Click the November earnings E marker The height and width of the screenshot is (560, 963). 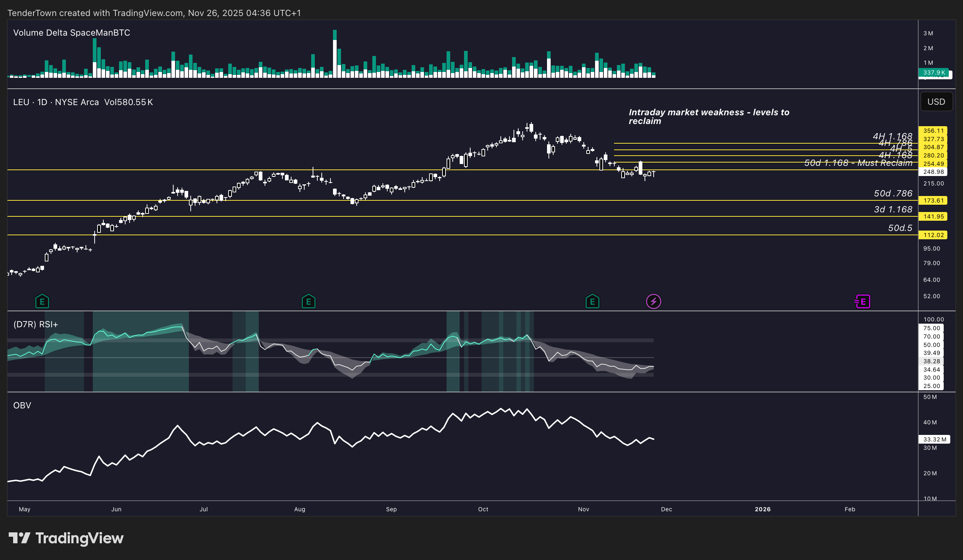pyautogui.click(x=593, y=301)
